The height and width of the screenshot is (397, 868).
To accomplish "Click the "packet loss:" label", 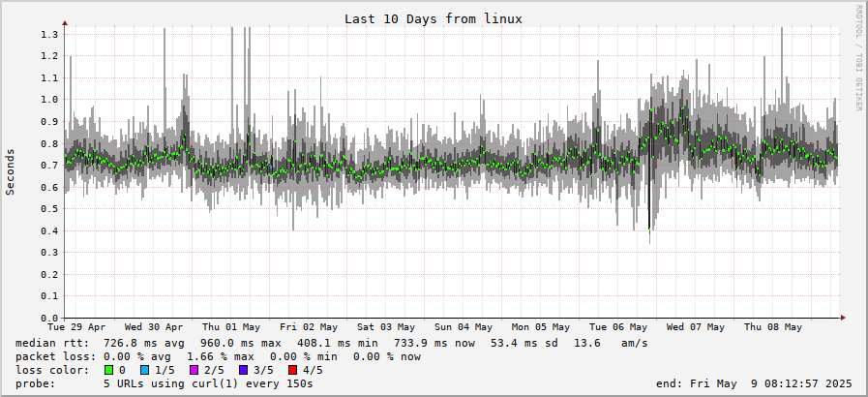I will (x=56, y=356).
